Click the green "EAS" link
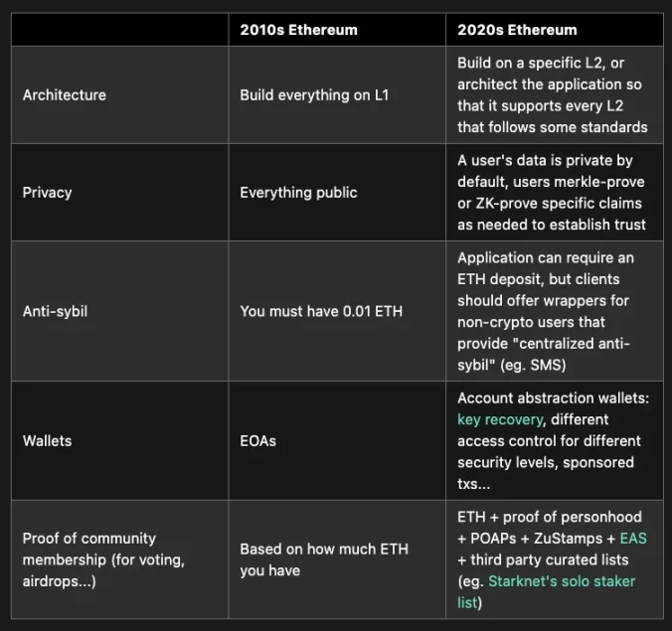672x631 pixels. [632, 538]
